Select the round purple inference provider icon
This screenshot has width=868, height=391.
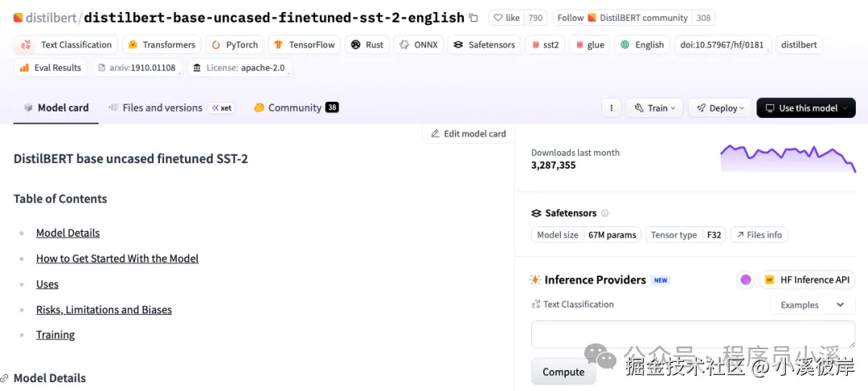point(746,280)
